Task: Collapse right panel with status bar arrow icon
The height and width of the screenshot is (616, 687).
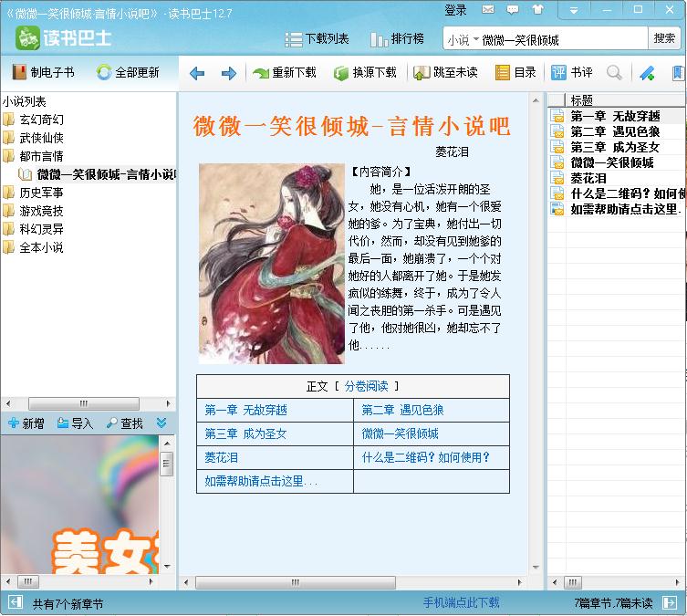Action: click(670, 602)
